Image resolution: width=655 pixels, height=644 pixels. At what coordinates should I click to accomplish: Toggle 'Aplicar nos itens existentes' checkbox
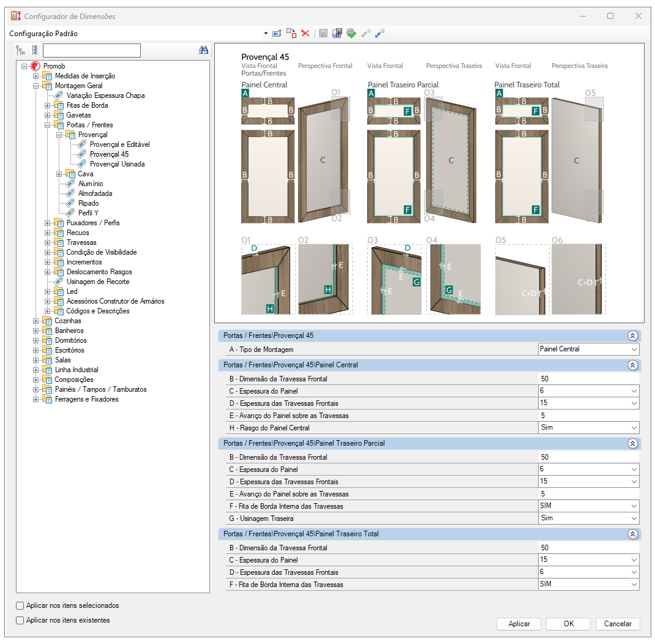click(20, 620)
